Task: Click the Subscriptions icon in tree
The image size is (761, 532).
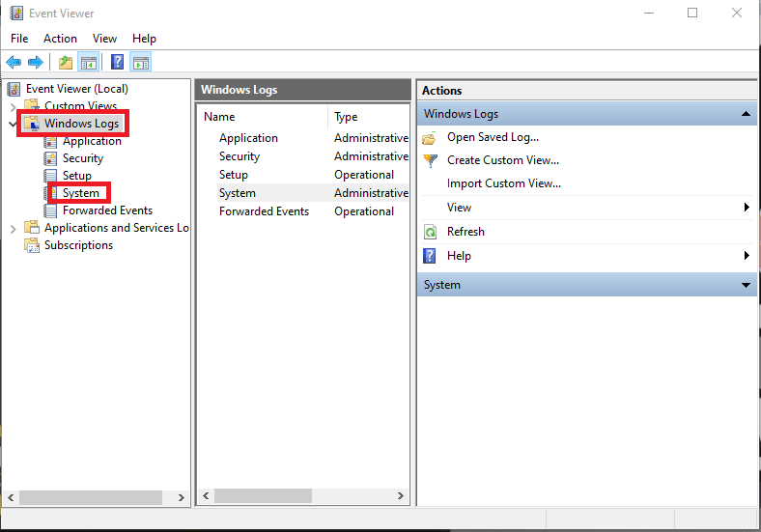Action: pyautogui.click(x=32, y=245)
